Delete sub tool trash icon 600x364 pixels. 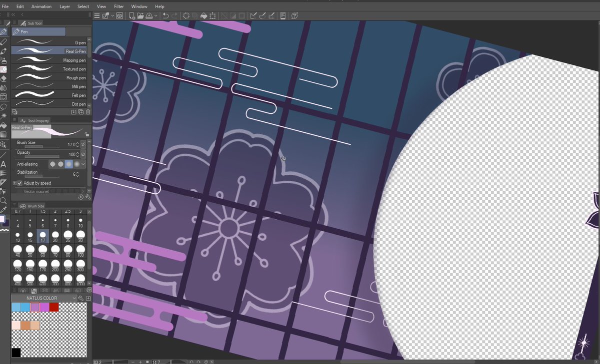[88, 112]
